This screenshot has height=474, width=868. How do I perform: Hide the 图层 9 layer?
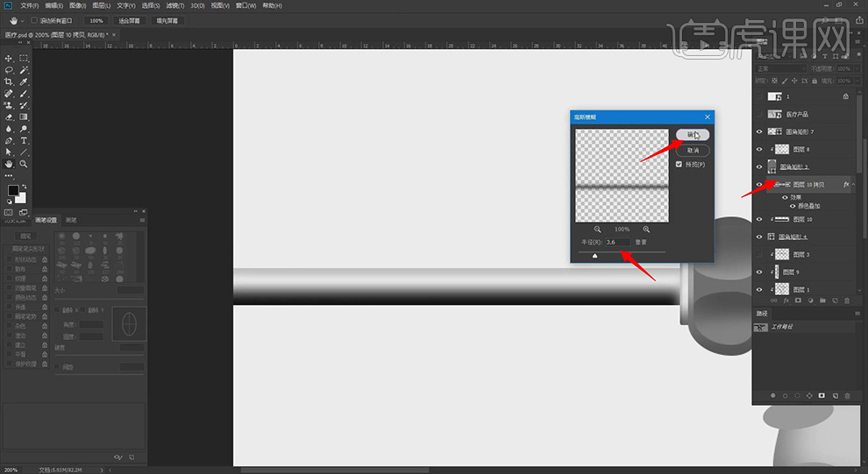click(x=759, y=272)
